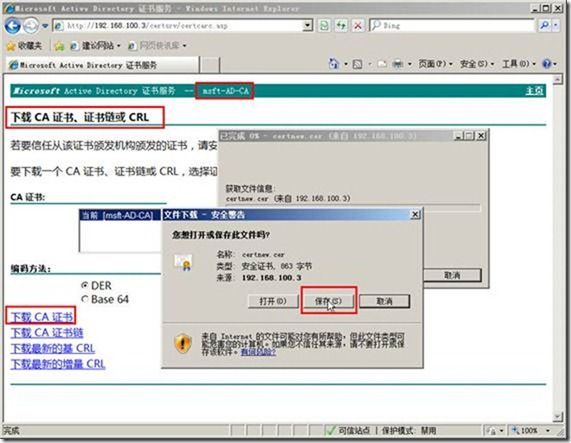This screenshot has height=443, width=571.
Task: Add to favorites bar star icon
Action: coord(59,46)
